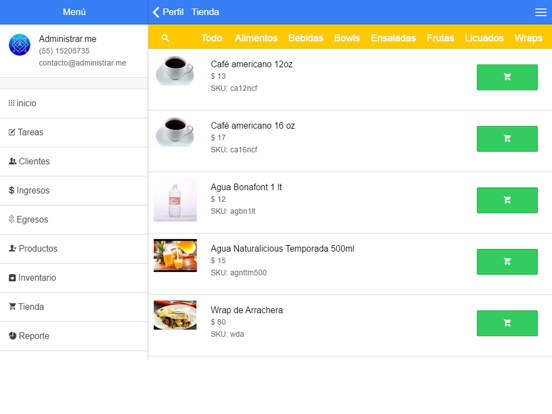Click the Café americano 12oz cup thumbnail

click(175, 70)
